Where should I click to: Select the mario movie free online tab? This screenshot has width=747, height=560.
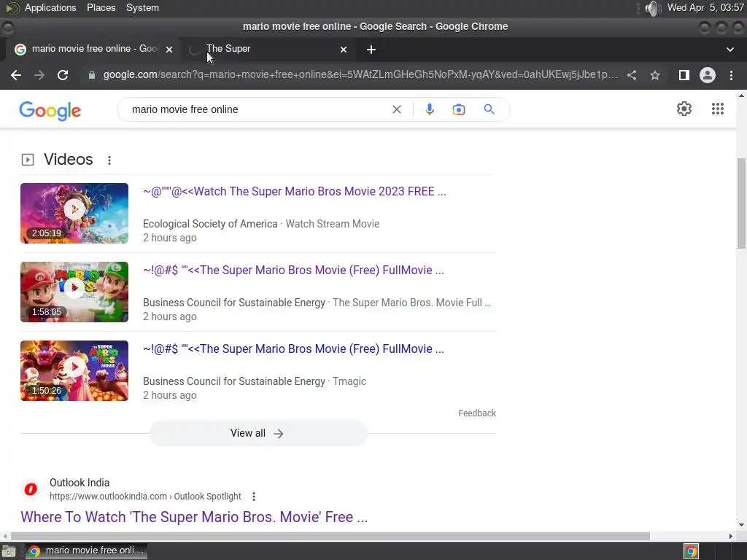point(93,49)
